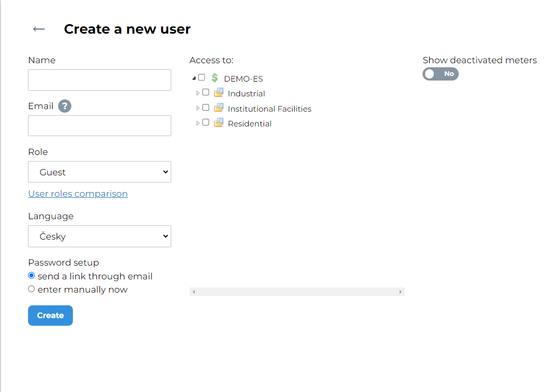
Task: Open the Role dropdown showing Guest
Action: click(99, 172)
